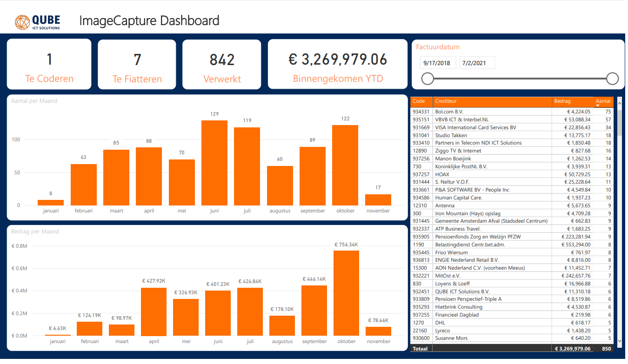Click the oktober bar in Bedrag per Maand

point(347,293)
